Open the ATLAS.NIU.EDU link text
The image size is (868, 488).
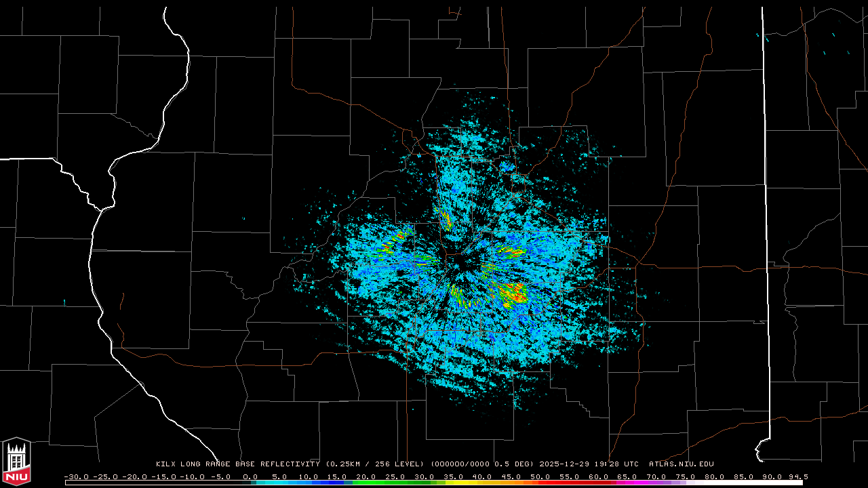tap(681, 464)
